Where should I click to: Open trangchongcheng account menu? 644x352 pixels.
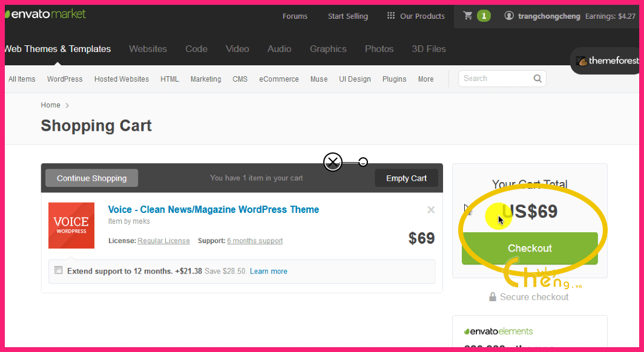point(549,16)
